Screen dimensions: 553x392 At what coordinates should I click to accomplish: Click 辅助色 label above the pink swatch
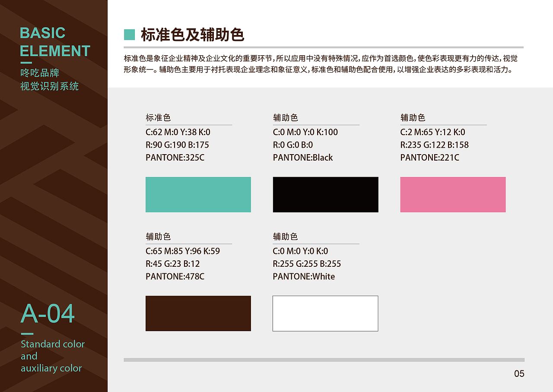coord(413,117)
